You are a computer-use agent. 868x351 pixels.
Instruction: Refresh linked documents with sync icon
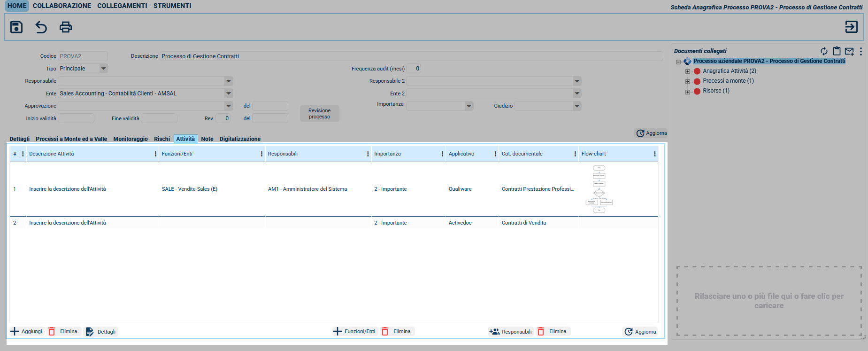click(824, 51)
